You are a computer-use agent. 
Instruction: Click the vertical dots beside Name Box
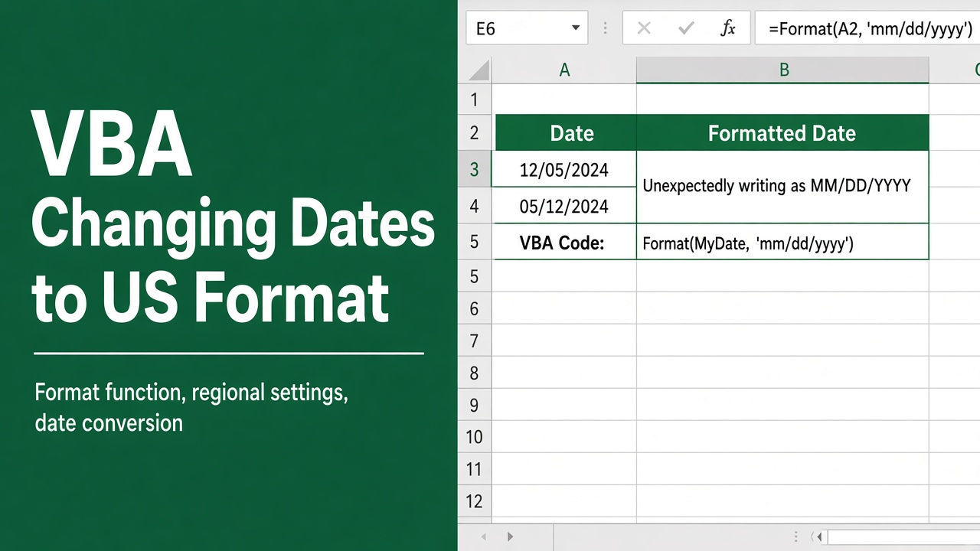click(x=605, y=29)
